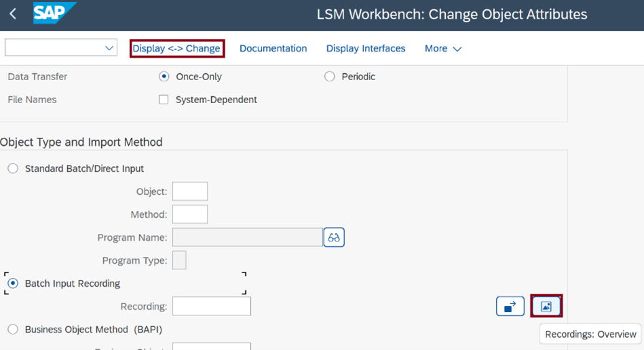The image size is (644, 350).
Task: Open the Recordings: Overview icon
Action: pos(546,307)
